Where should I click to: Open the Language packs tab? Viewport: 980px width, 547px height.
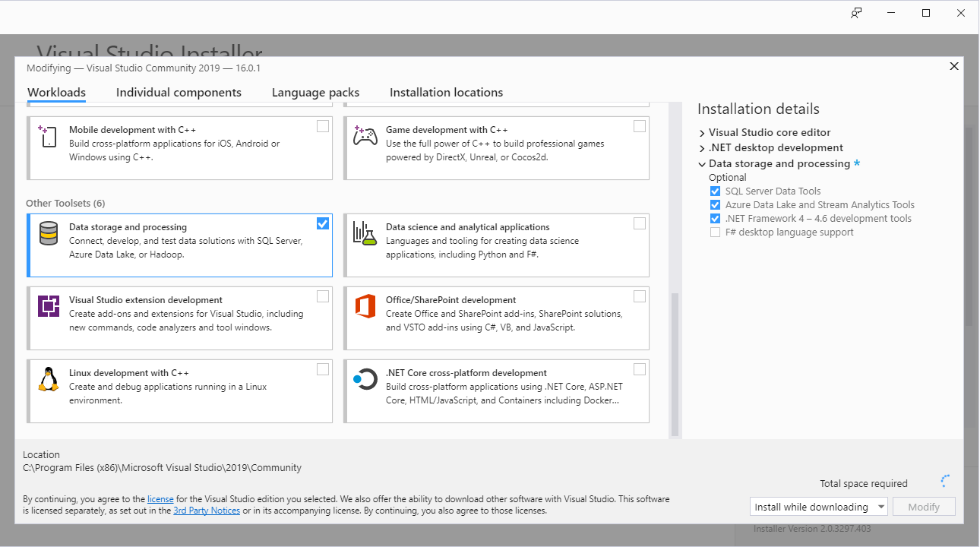(x=315, y=92)
